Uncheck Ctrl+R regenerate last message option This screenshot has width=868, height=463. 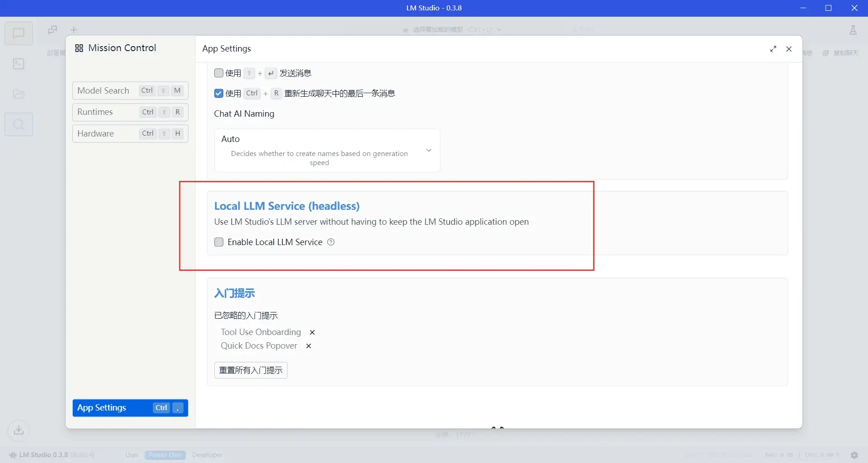point(219,93)
